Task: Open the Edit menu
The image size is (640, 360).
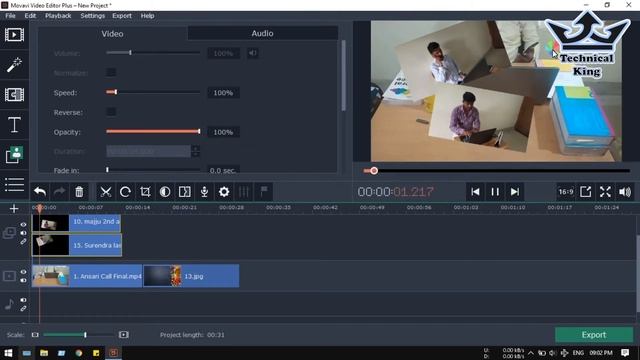Action: [x=30, y=16]
